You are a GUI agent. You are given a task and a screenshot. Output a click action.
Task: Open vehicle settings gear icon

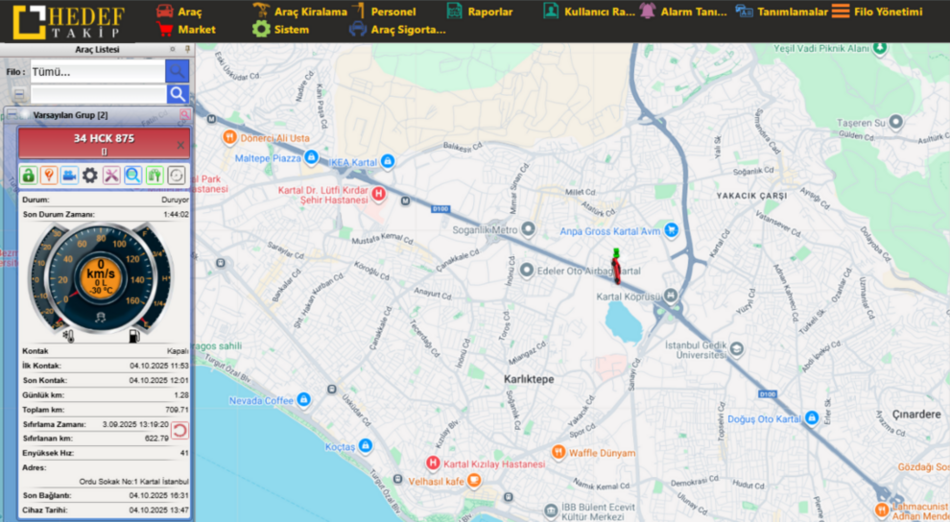90,175
